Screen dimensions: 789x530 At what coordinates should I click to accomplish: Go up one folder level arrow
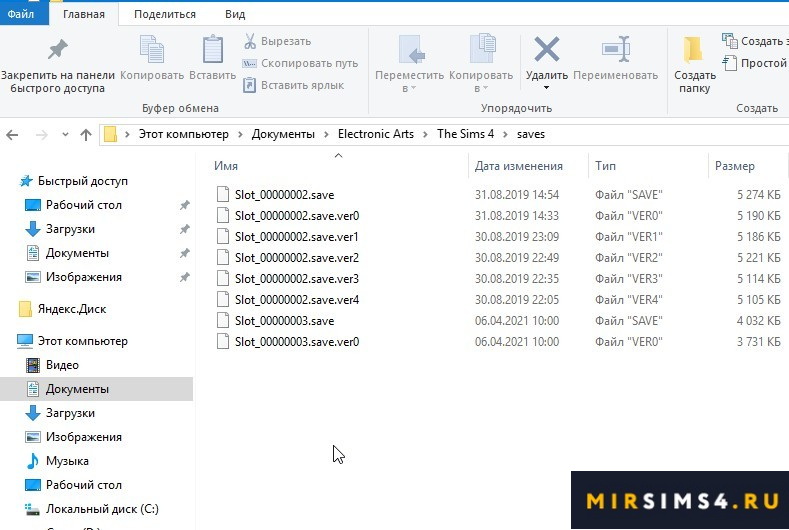click(x=86, y=134)
